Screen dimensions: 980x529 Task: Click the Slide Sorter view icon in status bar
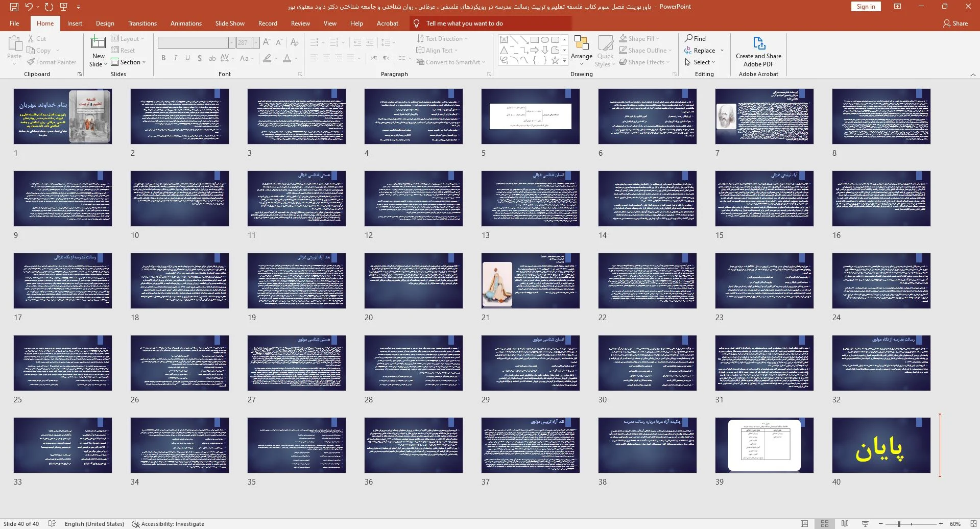click(x=825, y=524)
